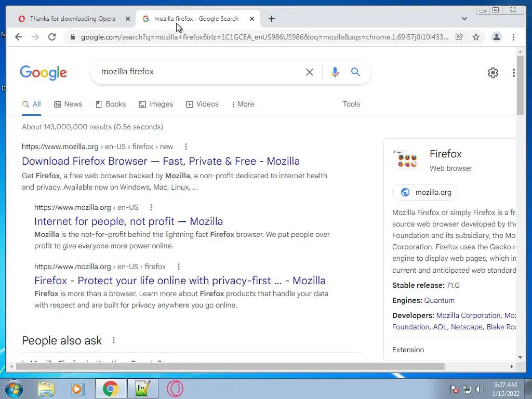
Task: Share this page with the share icon
Action: point(459,37)
